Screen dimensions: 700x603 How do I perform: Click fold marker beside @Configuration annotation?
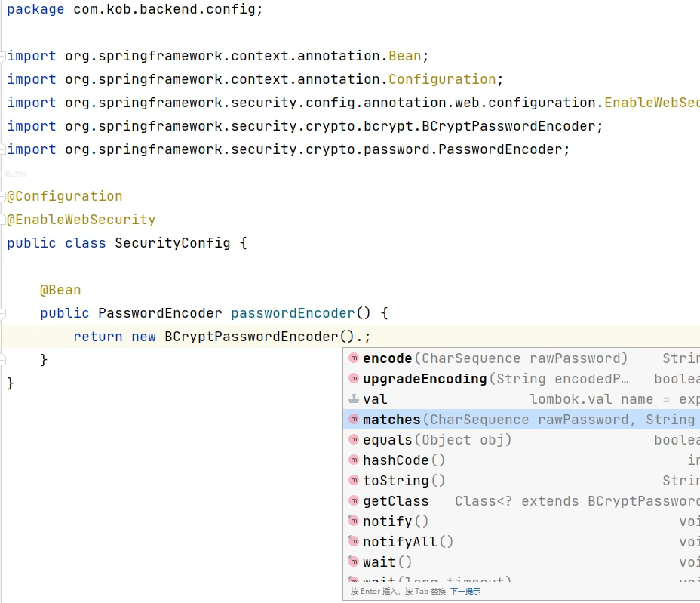pos(3,196)
